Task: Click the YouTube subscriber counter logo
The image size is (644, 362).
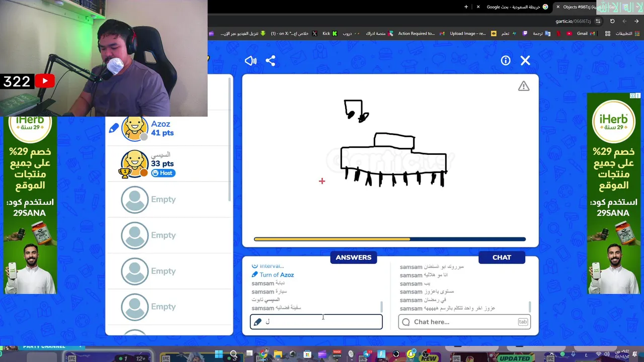Action: [x=45, y=81]
